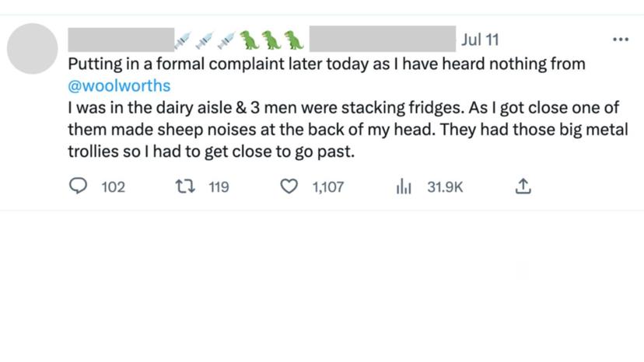644x362 pixels.
Task: Click the 102 replies count
Action: click(x=113, y=186)
